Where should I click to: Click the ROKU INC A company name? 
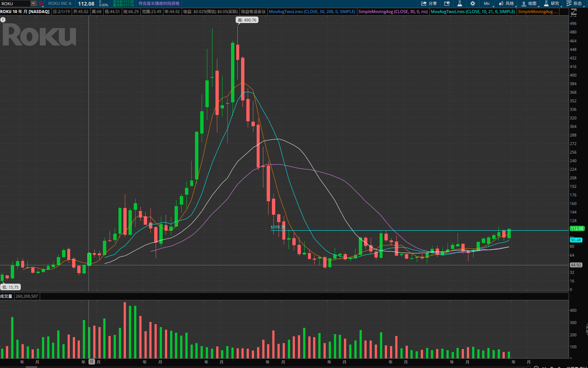(x=60, y=3)
